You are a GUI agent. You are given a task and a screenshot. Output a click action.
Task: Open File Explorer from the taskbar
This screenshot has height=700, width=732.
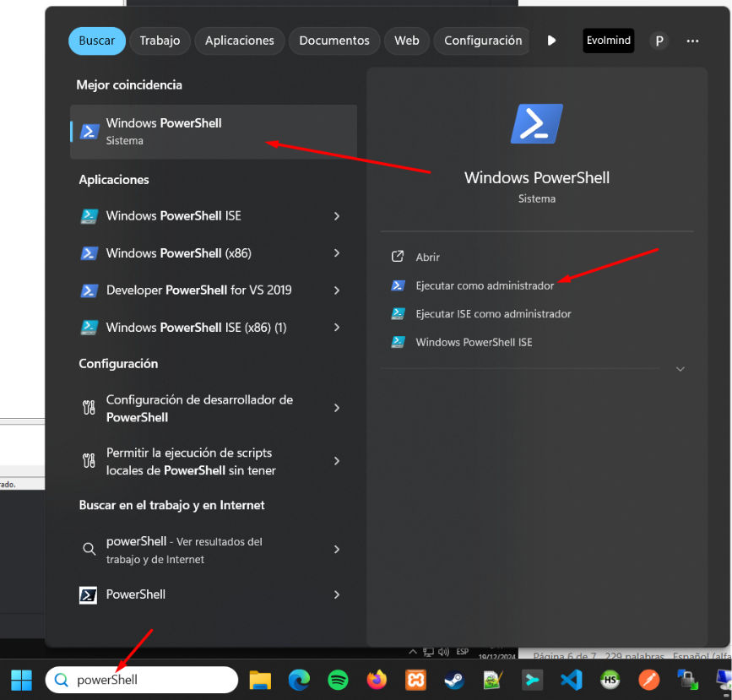tap(260, 680)
